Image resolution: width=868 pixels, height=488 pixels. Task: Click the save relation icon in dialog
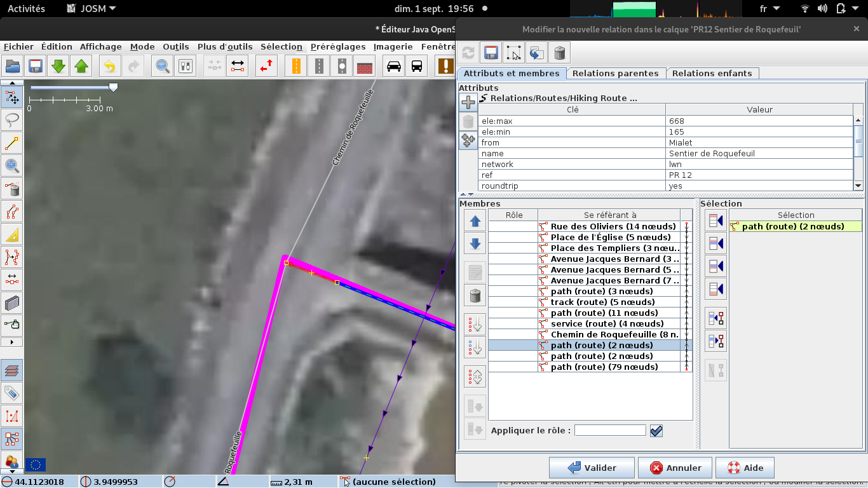[x=490, y=53]
